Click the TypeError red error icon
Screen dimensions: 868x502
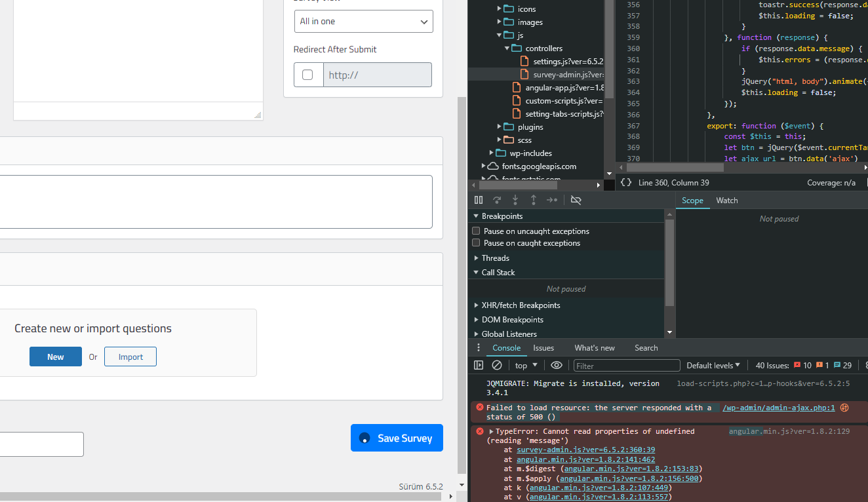(479, 431)
